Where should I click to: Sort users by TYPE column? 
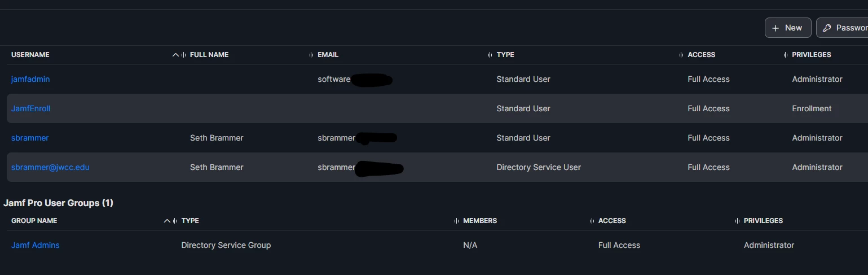click(x=505, y=55)
